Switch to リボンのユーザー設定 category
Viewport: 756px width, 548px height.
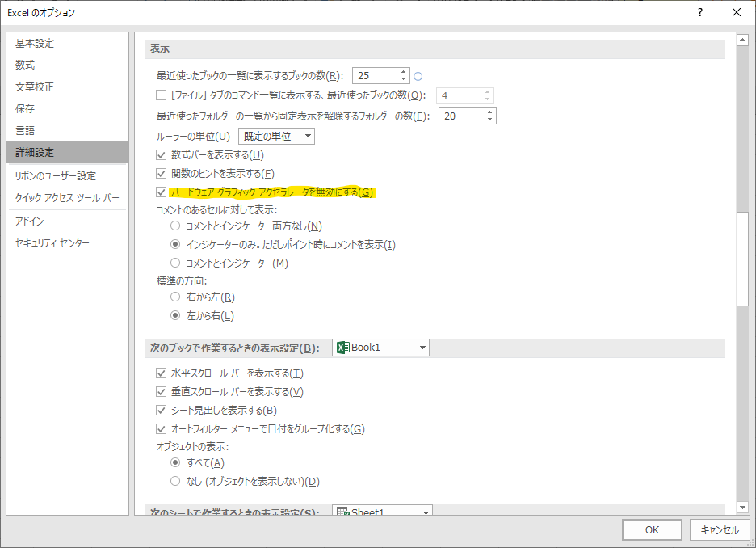pyautogui.click(x=55, y=175)
